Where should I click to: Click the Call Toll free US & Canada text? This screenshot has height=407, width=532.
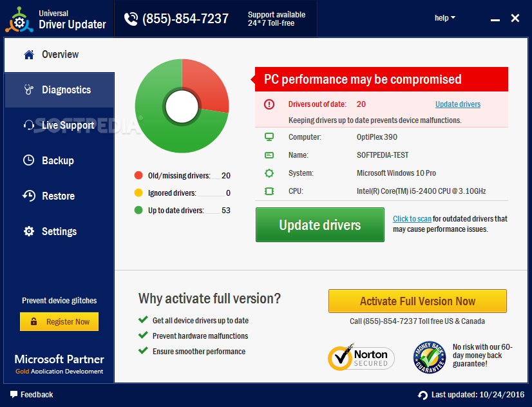[417, 321]
